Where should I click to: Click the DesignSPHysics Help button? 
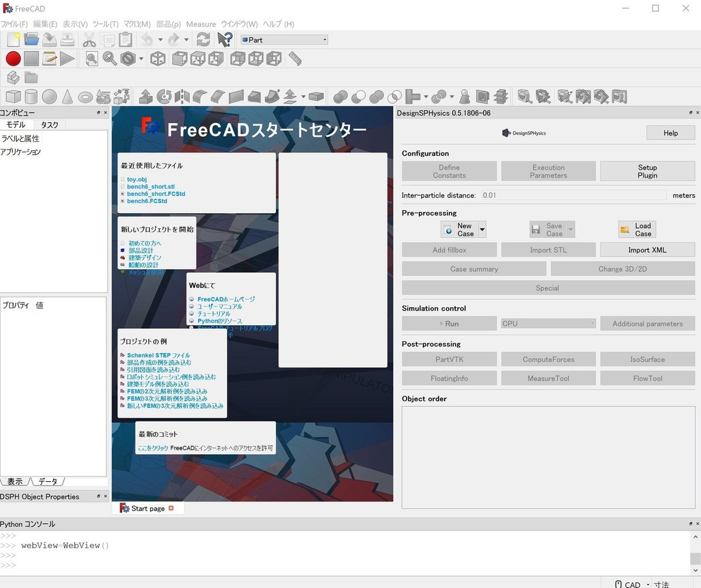coord(671,133)
